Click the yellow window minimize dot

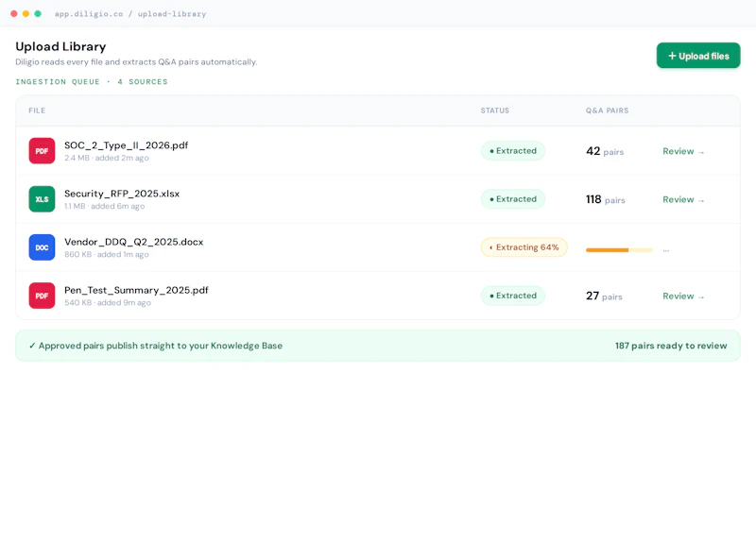[26, 13]
